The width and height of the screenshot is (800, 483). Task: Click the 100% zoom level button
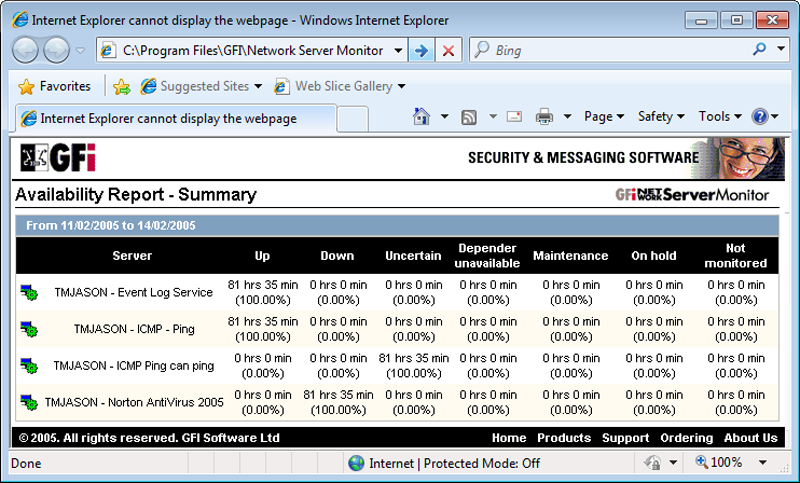point(719,463)
